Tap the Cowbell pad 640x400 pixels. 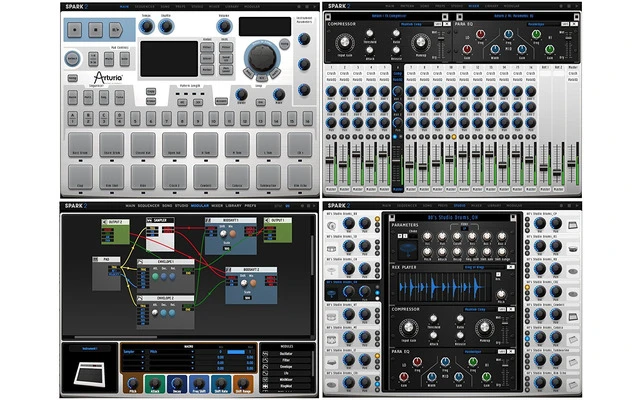(x=205, y=177)
